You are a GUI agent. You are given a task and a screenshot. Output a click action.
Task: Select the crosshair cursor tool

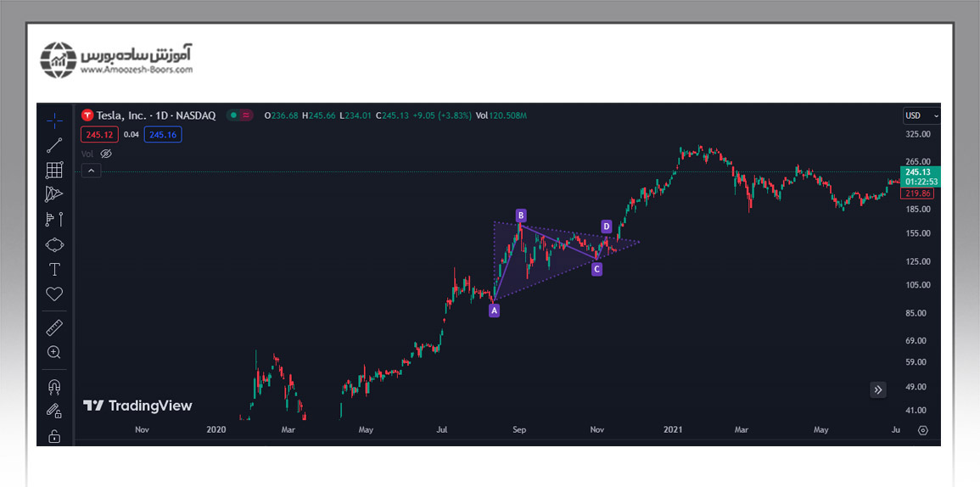(x=54, y=120)
